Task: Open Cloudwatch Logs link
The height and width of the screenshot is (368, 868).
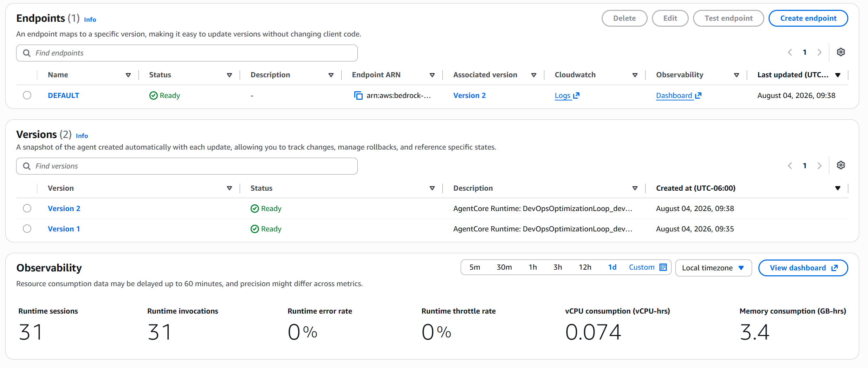Action: click(x=567, y=96)
